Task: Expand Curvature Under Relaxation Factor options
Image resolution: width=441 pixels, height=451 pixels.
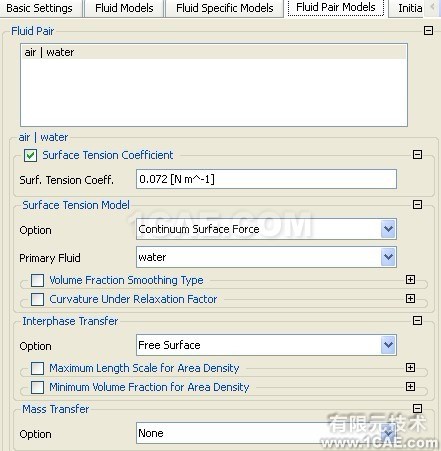Action: (x=410, y=298)
